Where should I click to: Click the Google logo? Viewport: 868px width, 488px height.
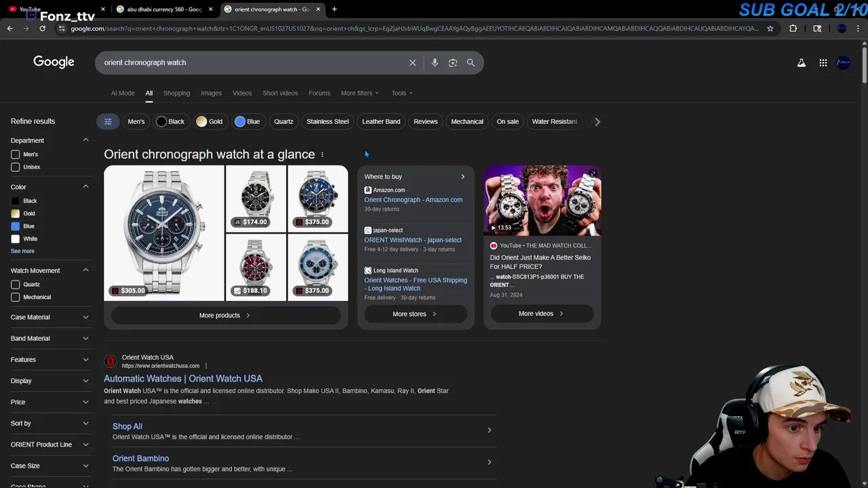pyautogui.click(x=54, y=62)
